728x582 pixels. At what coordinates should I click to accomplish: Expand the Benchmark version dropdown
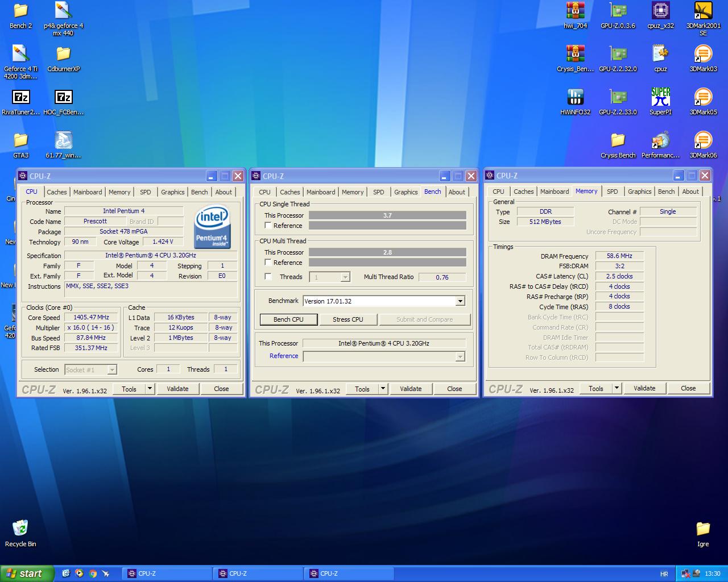pyautogui.click(x=460, y=301)
